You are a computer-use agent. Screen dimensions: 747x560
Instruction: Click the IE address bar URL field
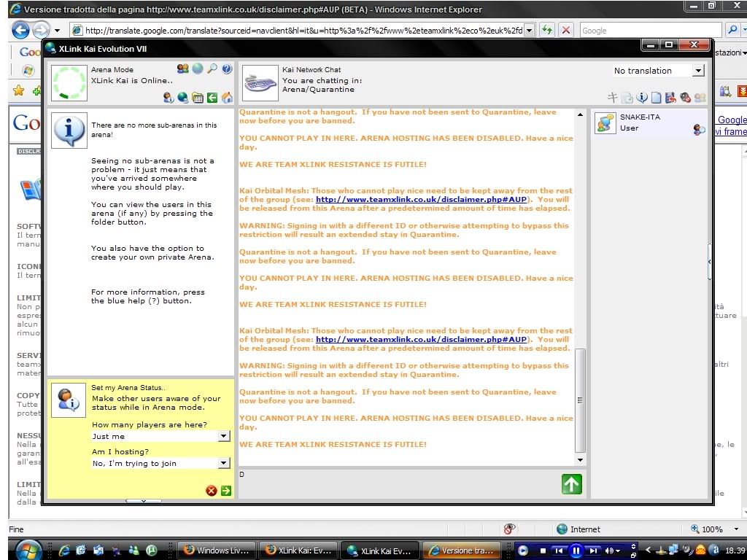pos(303,31)
